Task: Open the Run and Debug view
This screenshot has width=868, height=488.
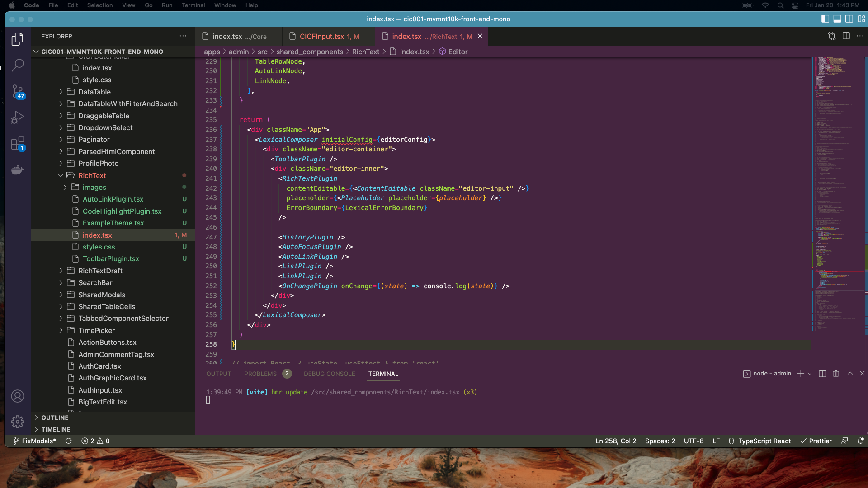Action: pyautogui.click(x=17, y=117)
